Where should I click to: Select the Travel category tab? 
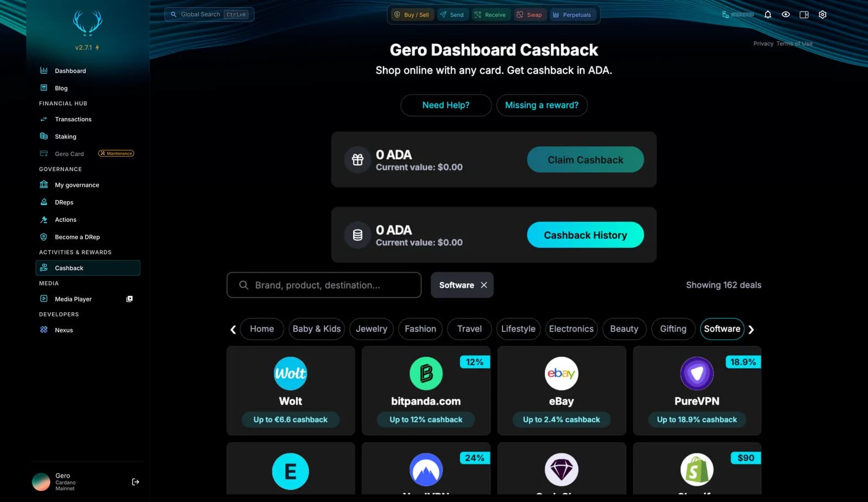point(470,329)
